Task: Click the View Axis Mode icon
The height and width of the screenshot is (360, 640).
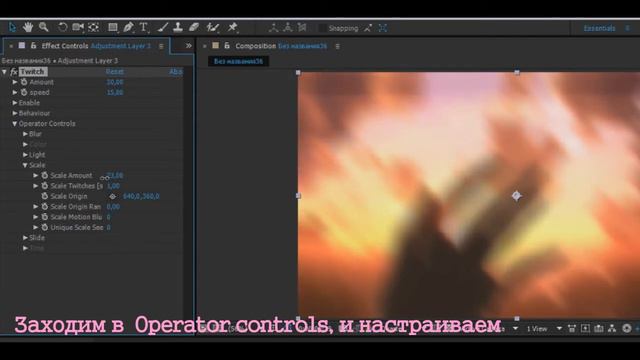Action: pyautogui.click(x=302, y=28)
